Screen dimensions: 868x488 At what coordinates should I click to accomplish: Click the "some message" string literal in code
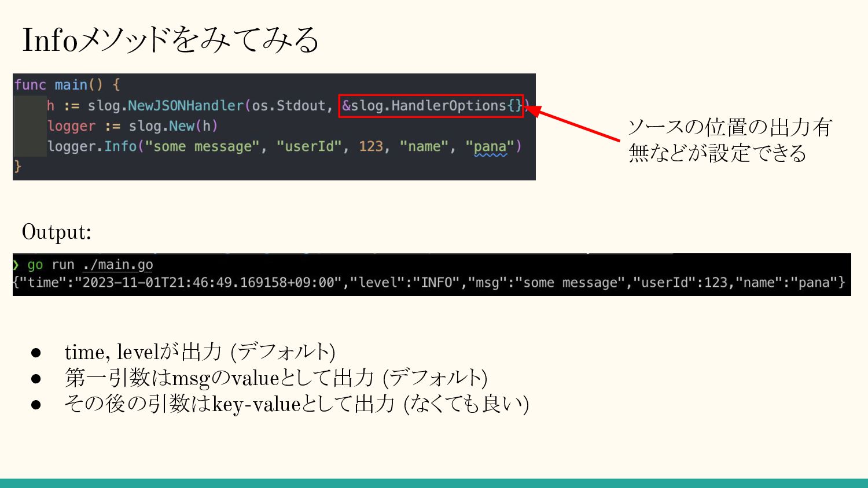click(x=202, y=146)
